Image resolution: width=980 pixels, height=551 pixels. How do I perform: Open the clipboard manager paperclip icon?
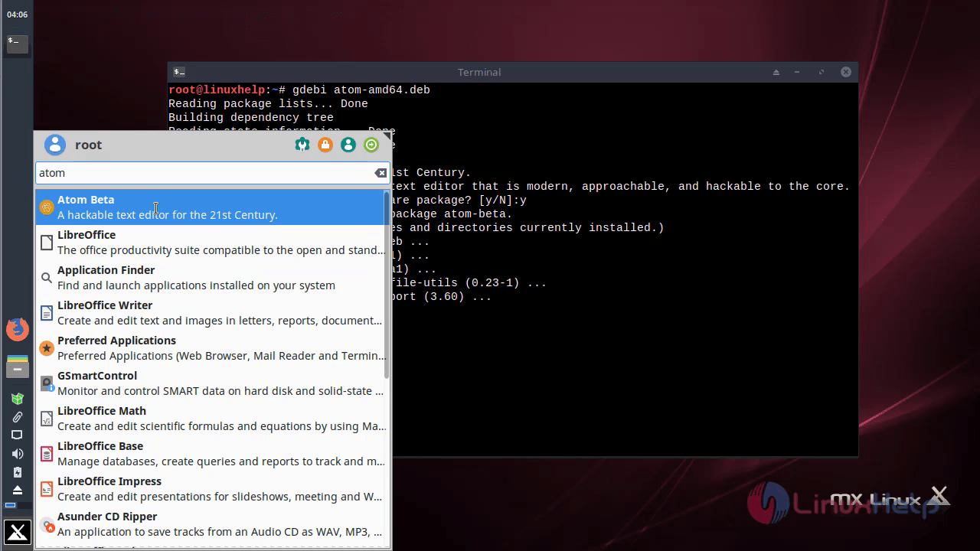pyautogui.click(x=18, y=417)
